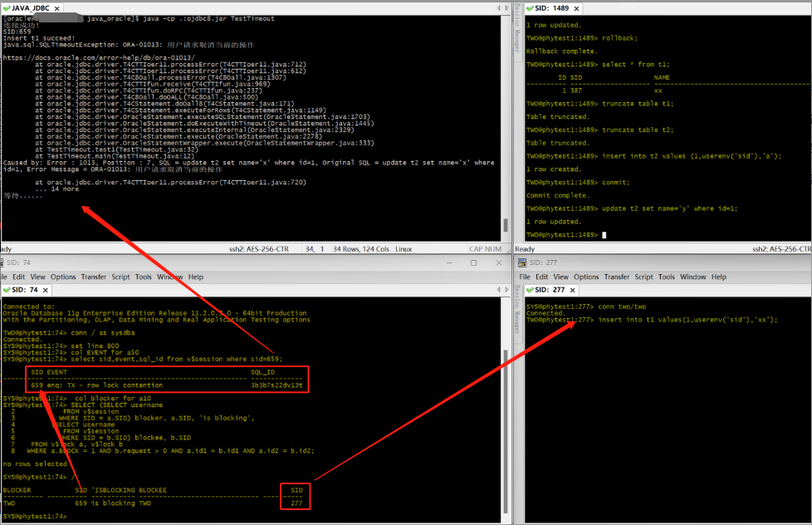
Task: Click 'Commit complete.' in SID: 1489 terminal
Action: point(557,195)
